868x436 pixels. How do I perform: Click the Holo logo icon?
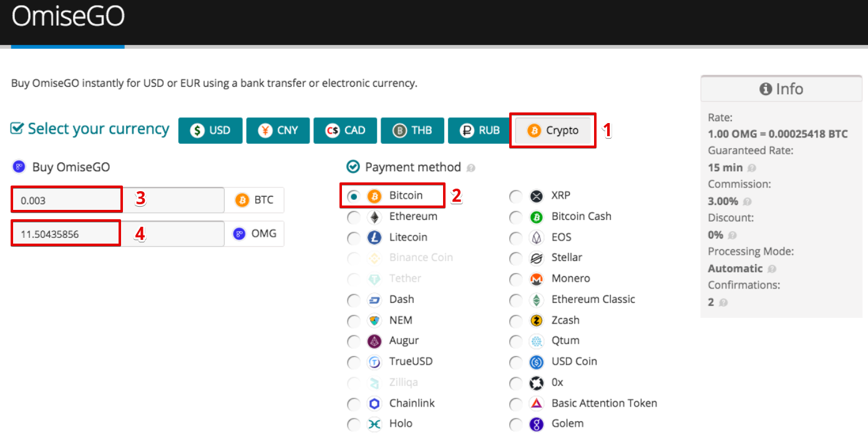(374, 424)
